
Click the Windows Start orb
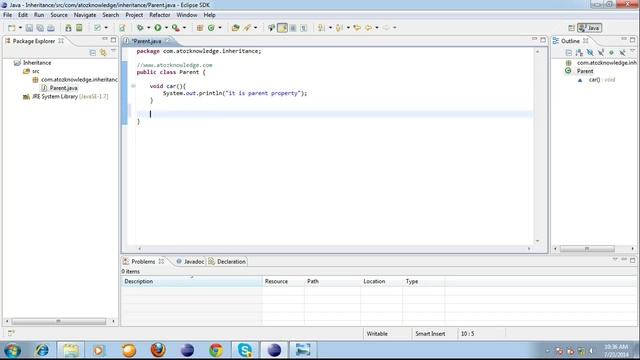point(13,350)
